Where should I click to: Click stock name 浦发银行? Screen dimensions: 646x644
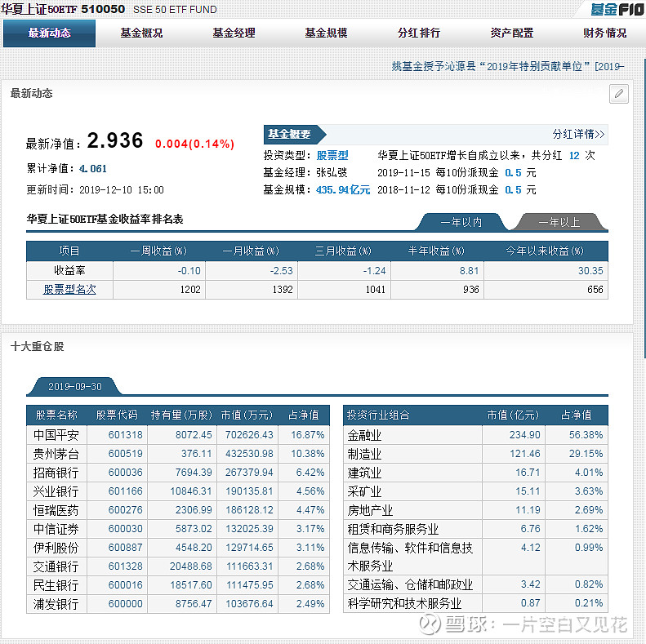(x=56, y=604)
